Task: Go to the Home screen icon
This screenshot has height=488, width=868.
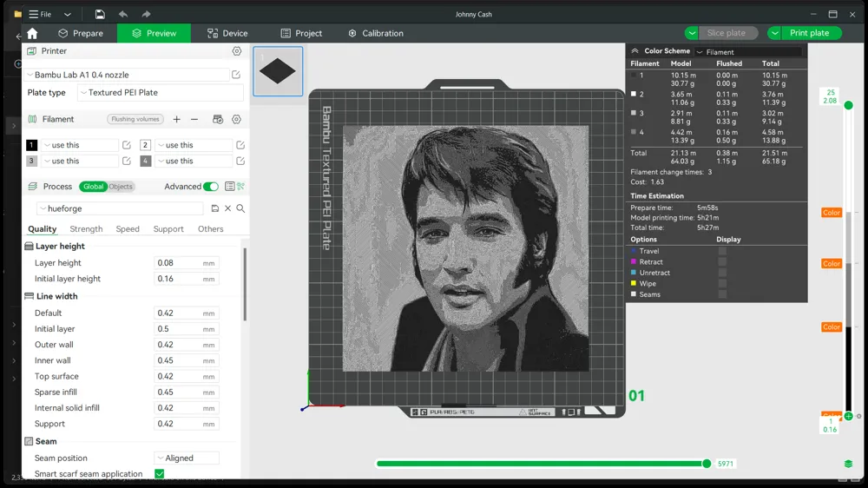Action: (32, 33)
